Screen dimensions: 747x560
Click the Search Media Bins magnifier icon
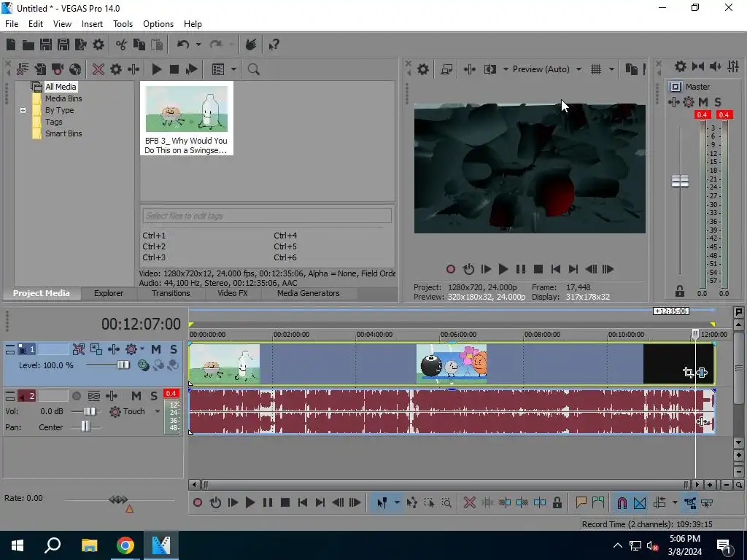(253, 69)
